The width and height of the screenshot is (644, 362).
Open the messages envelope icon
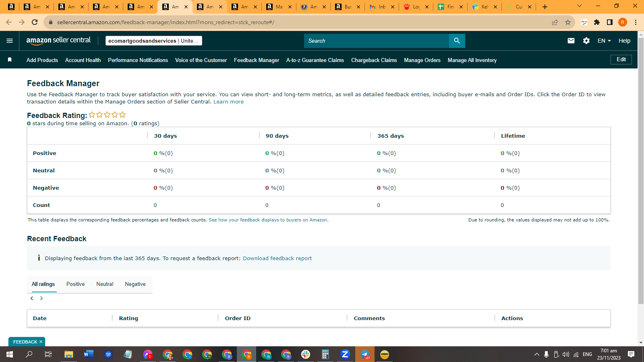[x=571, y=41]
